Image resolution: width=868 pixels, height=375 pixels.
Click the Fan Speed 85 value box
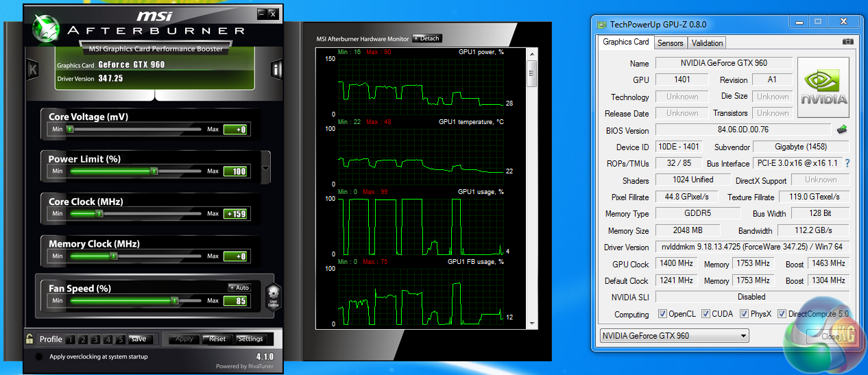(235, 301)
